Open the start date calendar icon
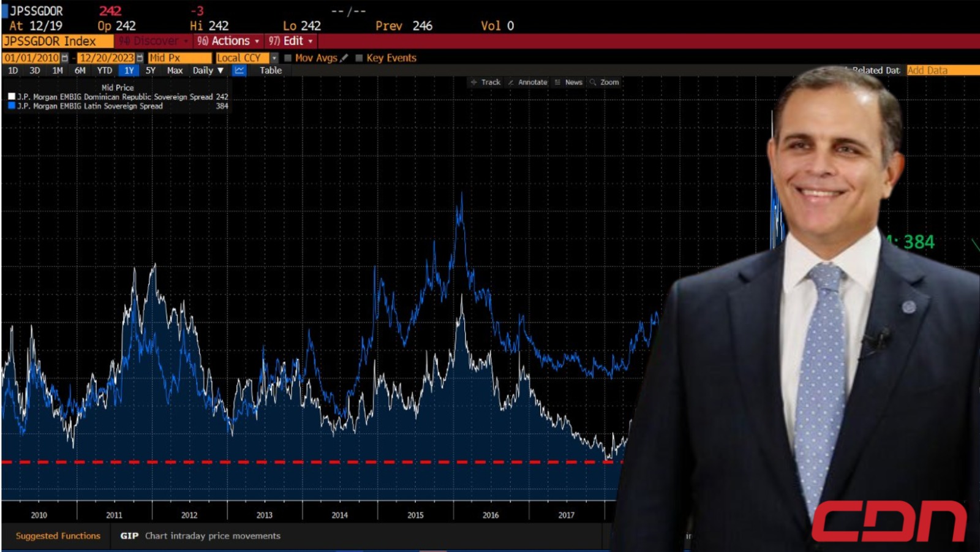This screenshot has height=552, width=980. [x=64, y=58]
